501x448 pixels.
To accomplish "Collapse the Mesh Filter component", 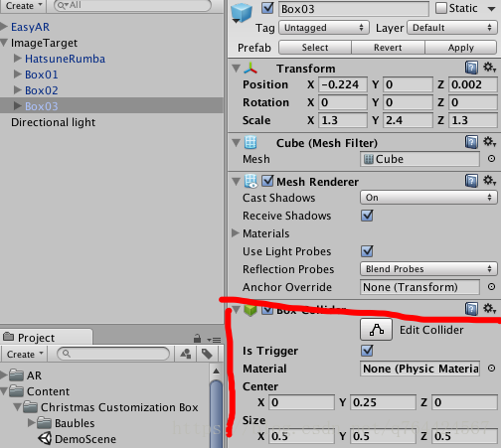I will click(236, 143).
